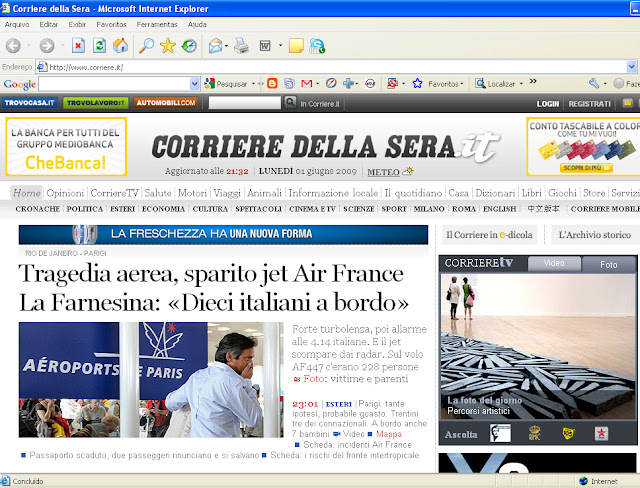640x488 pixels.
Task: Stop page loading with the red X icon
Action: 78,45
